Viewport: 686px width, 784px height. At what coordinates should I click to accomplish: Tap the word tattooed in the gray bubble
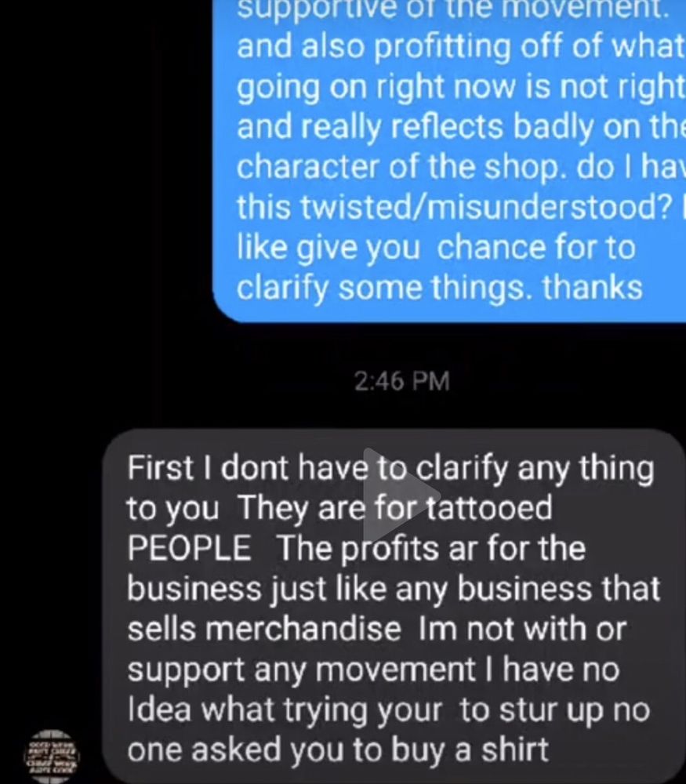(488, 507)
